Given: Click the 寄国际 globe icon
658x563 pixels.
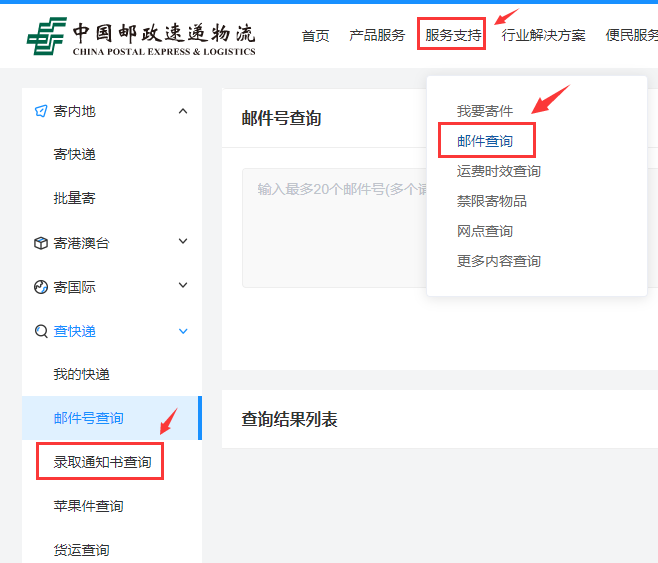Looking at the screenshot, I should (41, 287).
